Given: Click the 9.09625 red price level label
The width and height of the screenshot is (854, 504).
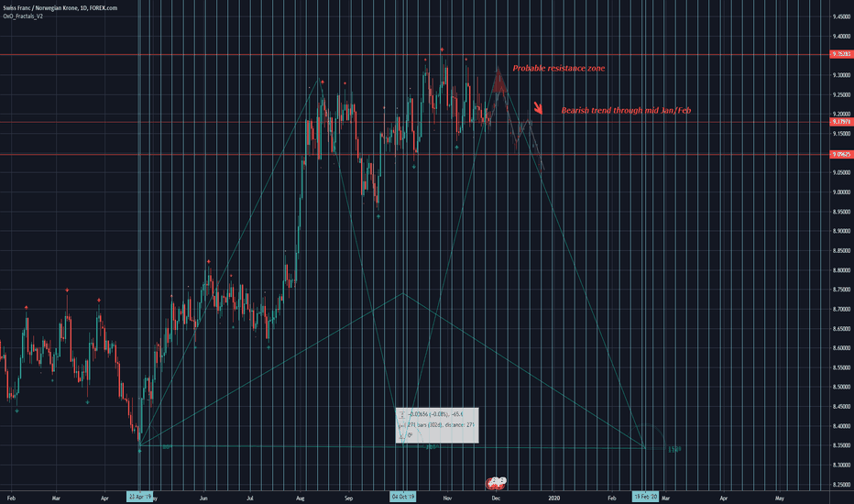Looking at the screenshot, I should [x=840, y=154].
